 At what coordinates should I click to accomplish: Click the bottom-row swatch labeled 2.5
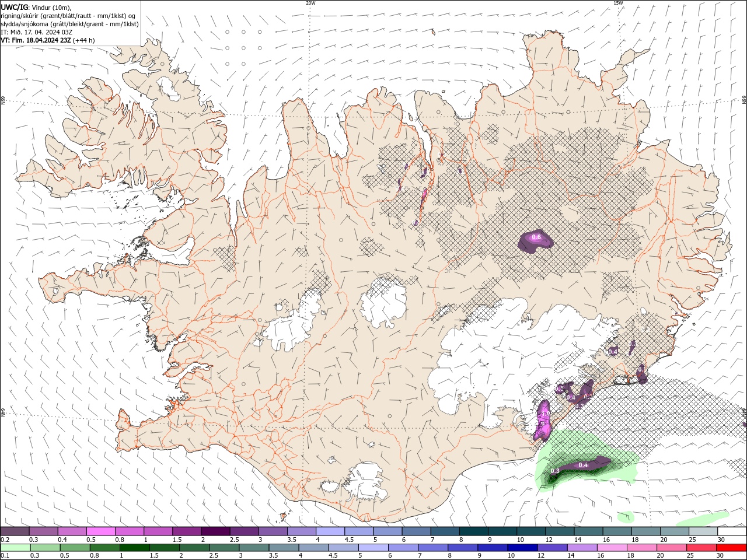224,548
